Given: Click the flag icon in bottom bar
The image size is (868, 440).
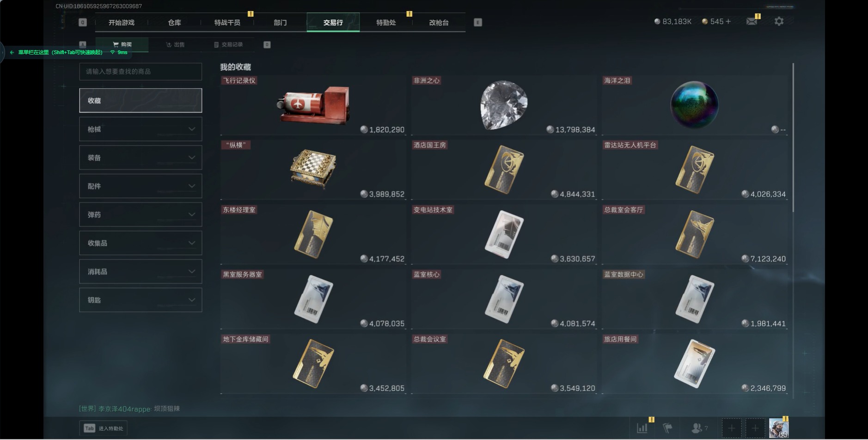Looking at the screenshot, I should click(x=667, y=428).
